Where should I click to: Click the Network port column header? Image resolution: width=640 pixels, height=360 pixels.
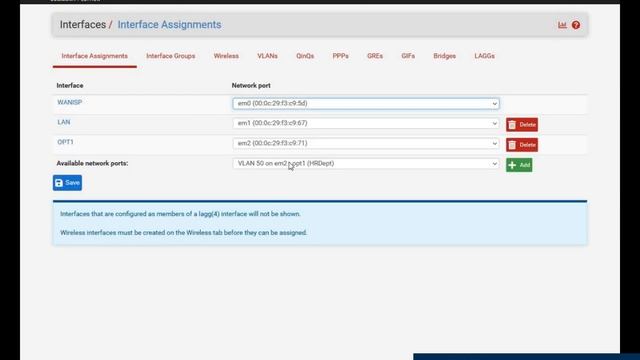pyautogui.click(x=251, y=85)
